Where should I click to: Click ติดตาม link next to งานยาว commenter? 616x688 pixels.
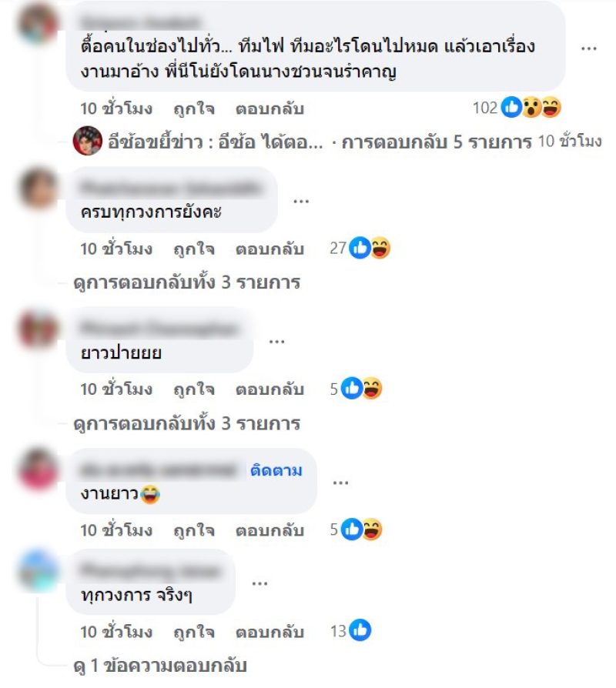coord(276,470)
